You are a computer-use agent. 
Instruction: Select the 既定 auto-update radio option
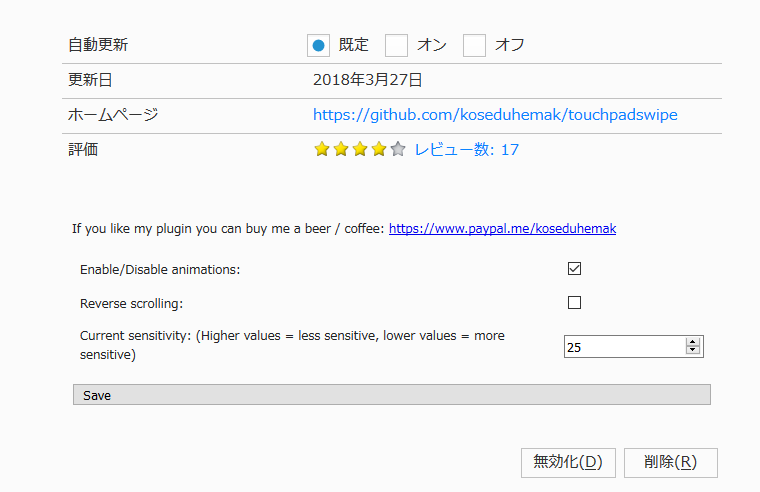pos(318,46)
